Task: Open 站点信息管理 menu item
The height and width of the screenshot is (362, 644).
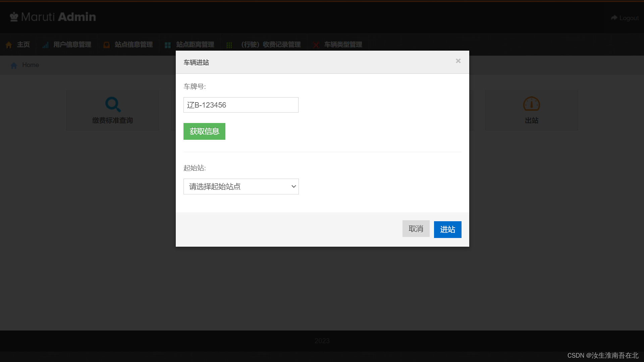Action: pyautogui.click(x=128, y=45)
